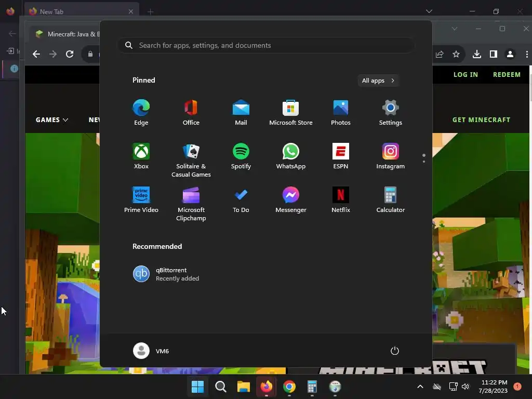Open the taskbar volume control
The height and width of the screenshot is (399, 532).
coord(465,387)
